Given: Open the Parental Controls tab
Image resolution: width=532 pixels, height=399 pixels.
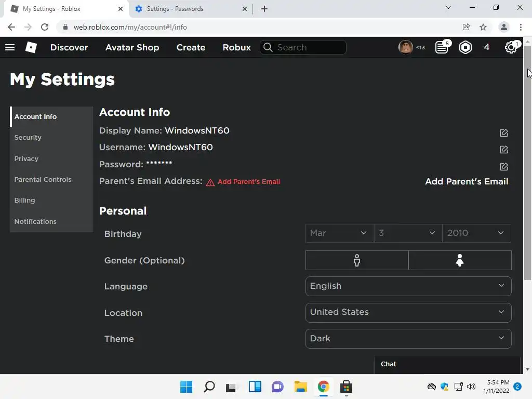Looking at the screenshot, I should [x=51, y=179].
